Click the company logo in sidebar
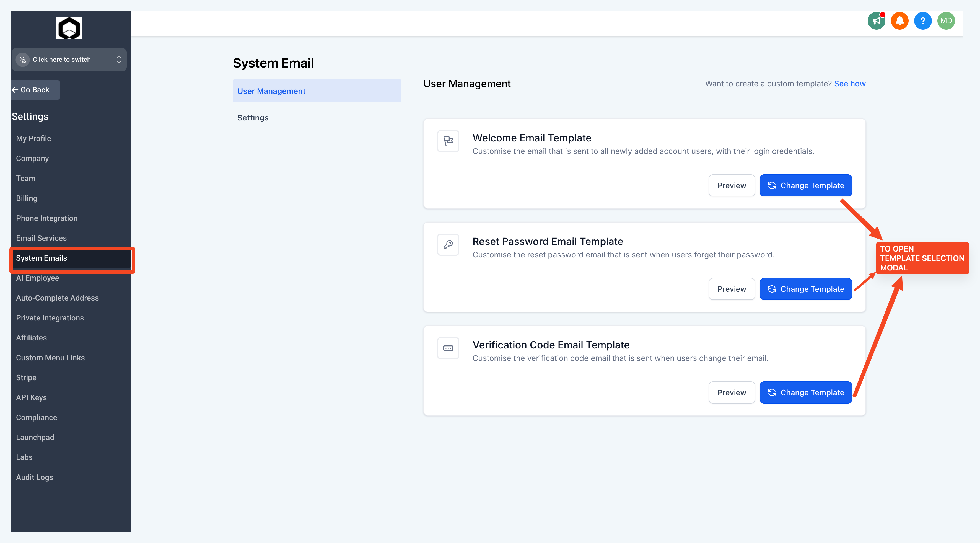980x543 pixels. 69,28
